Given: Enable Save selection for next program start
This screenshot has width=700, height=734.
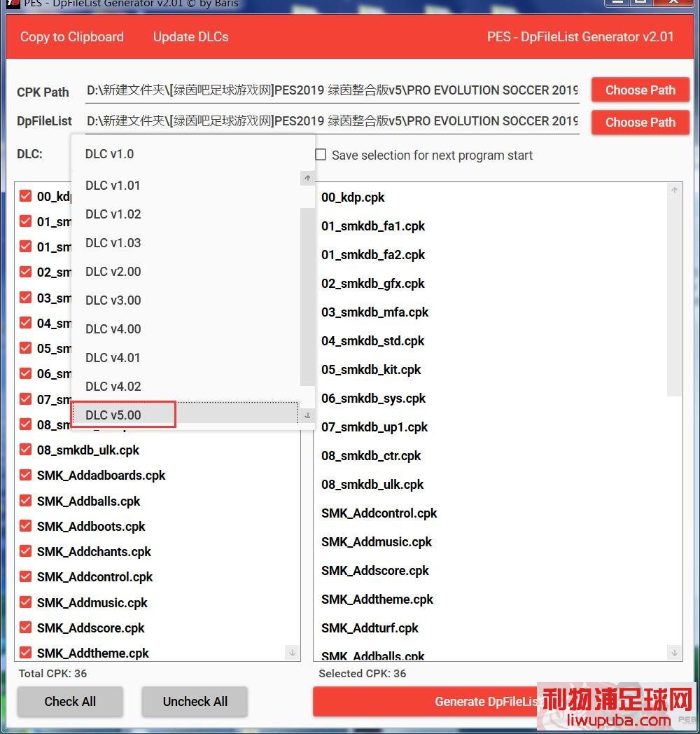Looking at the screenshot, I should tap(321, 155).
